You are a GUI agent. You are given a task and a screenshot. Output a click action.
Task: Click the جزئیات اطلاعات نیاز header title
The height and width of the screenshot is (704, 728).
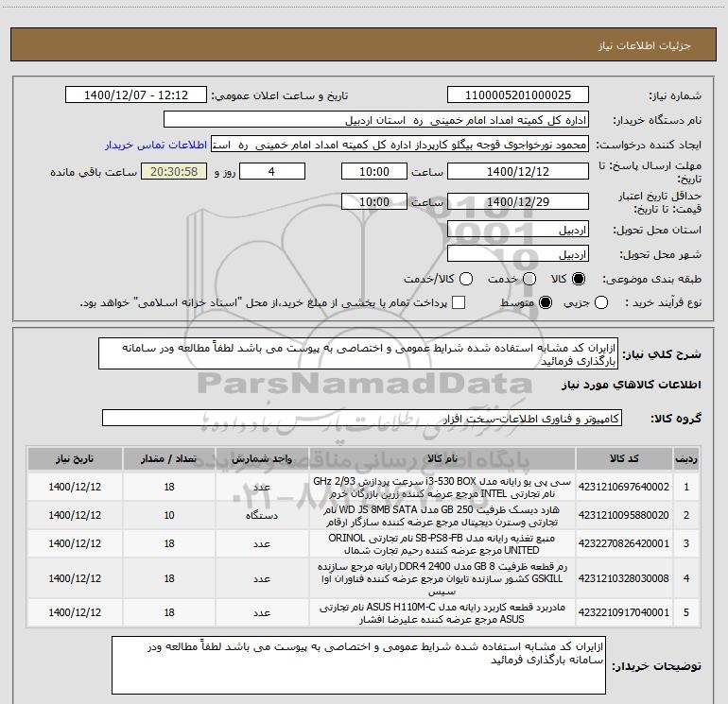click(645, 45)
